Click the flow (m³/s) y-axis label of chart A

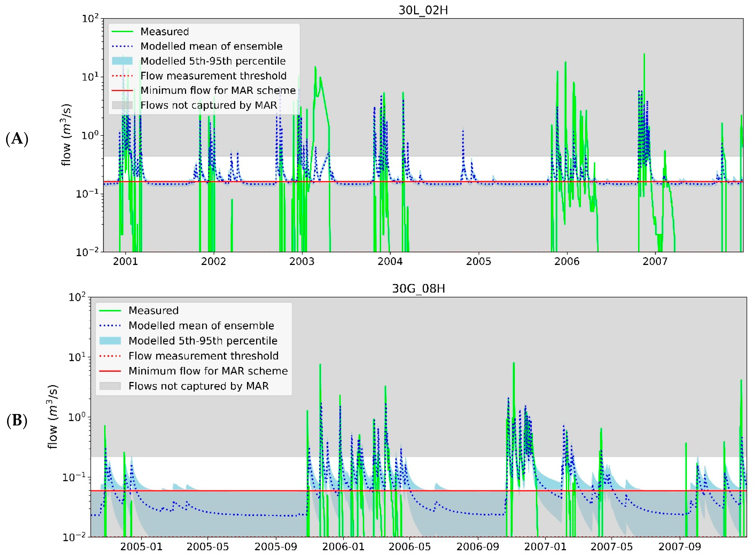66,135
